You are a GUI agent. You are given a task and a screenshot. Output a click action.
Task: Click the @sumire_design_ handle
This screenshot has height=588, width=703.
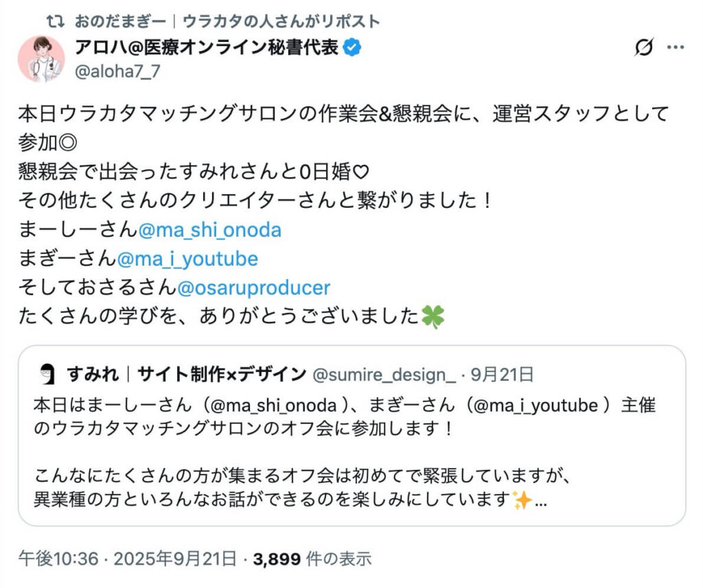point(384,374)
